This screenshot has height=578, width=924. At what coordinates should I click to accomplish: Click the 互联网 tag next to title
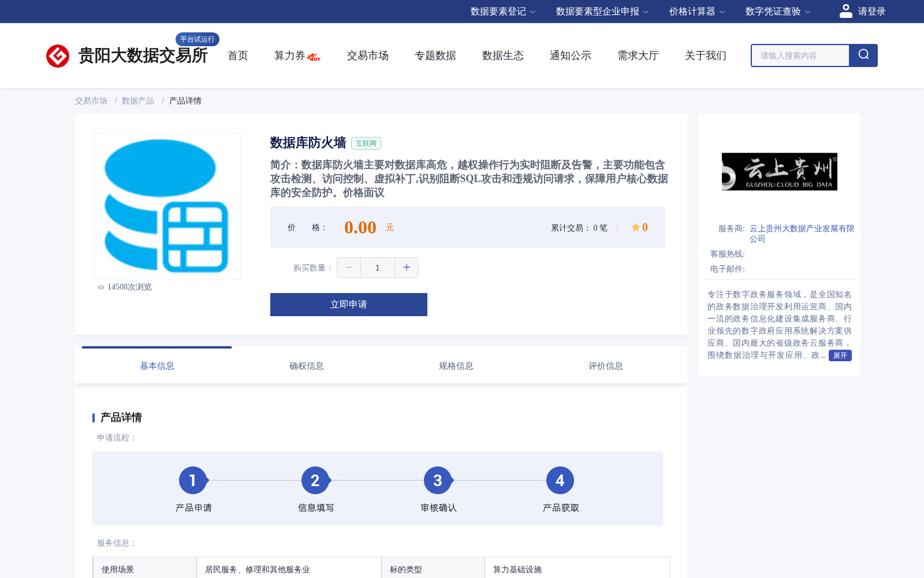pyautogui.click(x=366, y=143)
